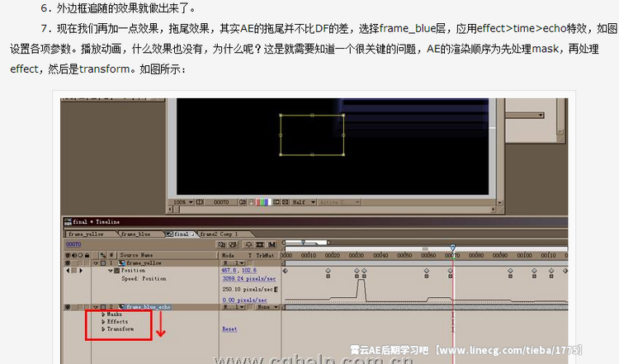Click the Position keyframe near frame 00020
The width and height of the screenshot is (619, 364).
point(328,271)
